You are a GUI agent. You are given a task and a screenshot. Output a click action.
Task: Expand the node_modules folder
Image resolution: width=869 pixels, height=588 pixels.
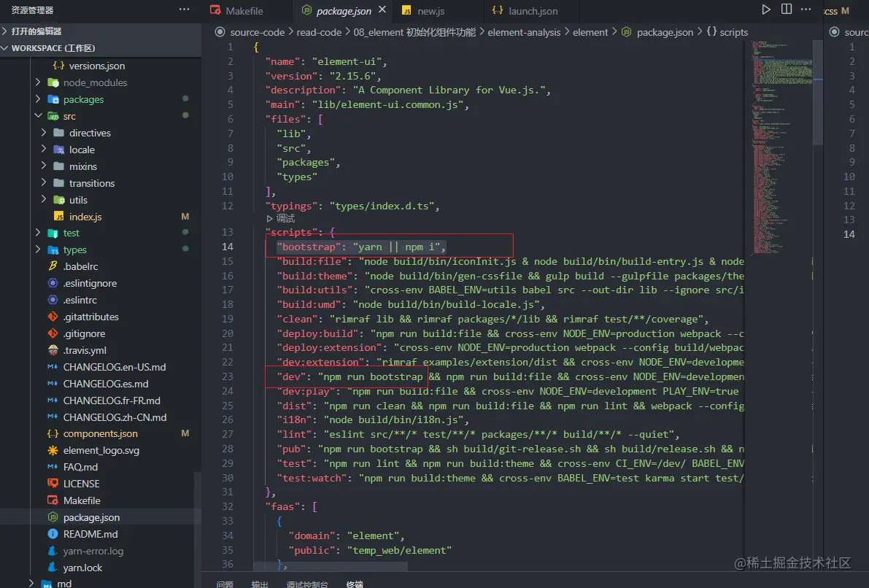click(x=95, y=82)
